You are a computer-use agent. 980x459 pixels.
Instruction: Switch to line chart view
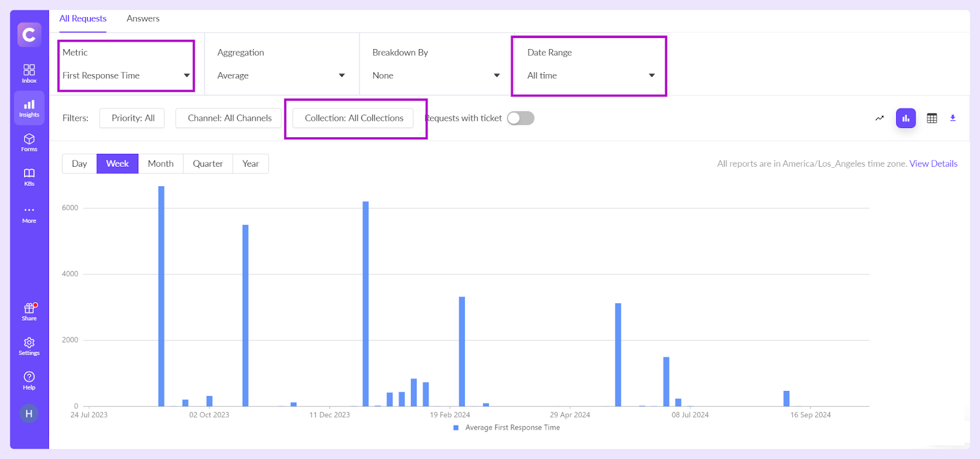click(880, 118)
